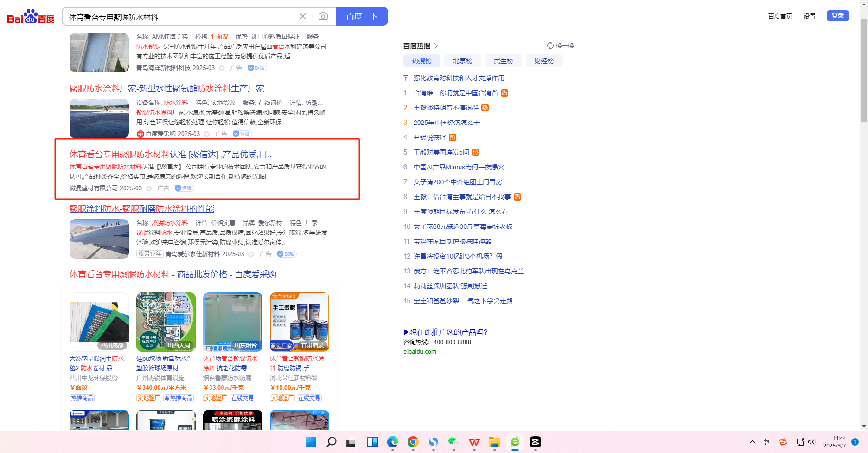Click the 换一换 refresh icon
Screen dimensions: 868x453
point(550,45)
